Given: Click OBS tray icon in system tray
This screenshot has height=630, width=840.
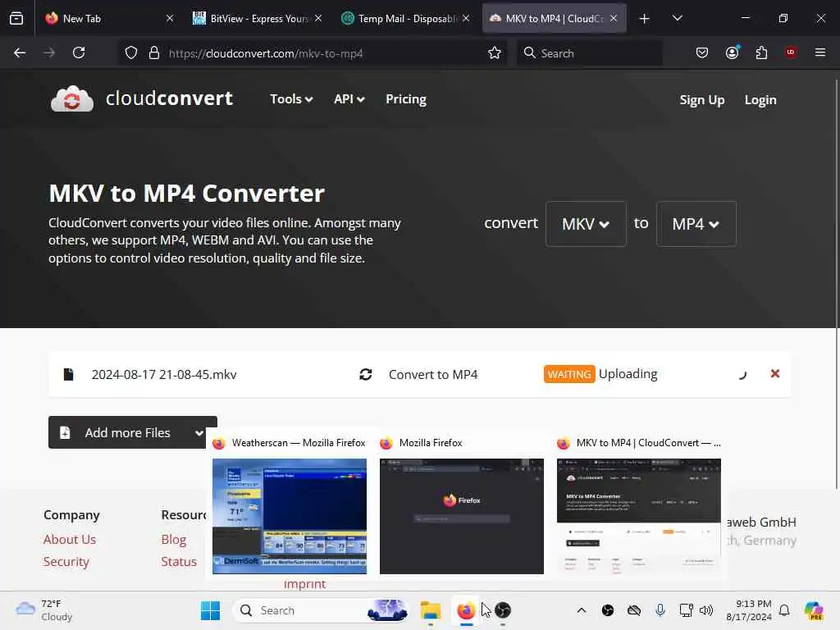Looking at the screenshot, I should tap(608, 610).
